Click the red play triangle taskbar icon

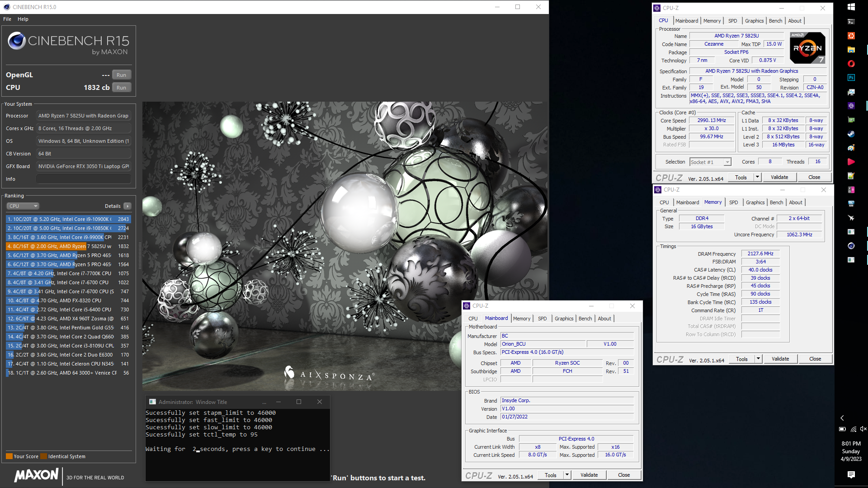pos(851,162)
